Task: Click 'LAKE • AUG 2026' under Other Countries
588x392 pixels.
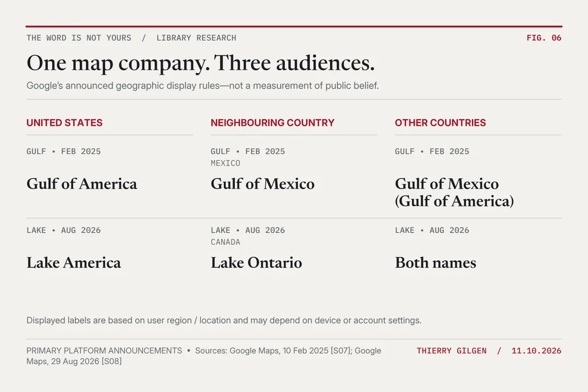Action: point(432,230)
